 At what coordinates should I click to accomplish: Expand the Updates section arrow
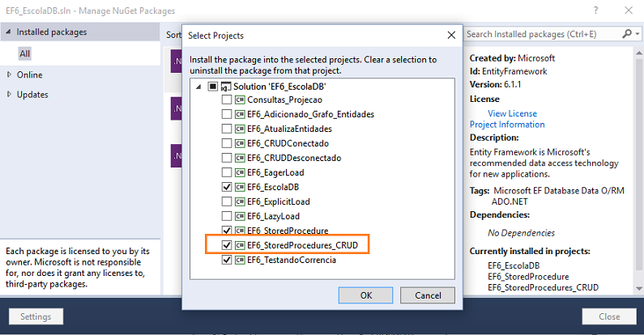pyautogui.click(x=9, y=95)
